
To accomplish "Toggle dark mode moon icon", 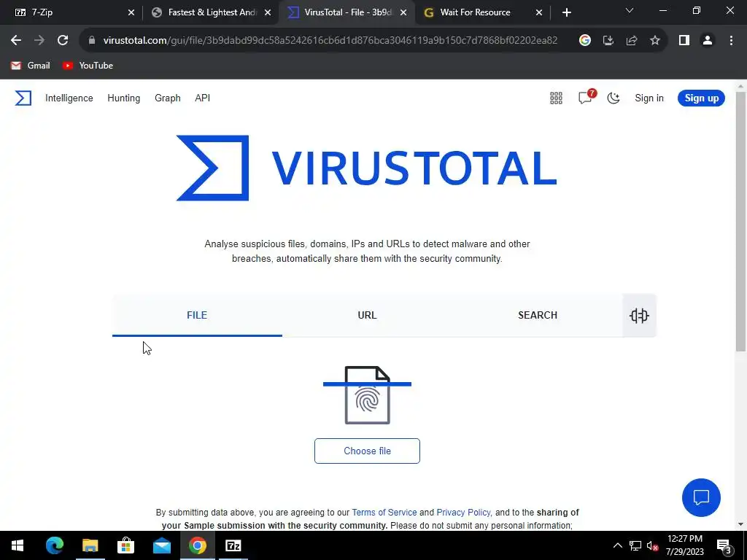I will pos(613,98).
